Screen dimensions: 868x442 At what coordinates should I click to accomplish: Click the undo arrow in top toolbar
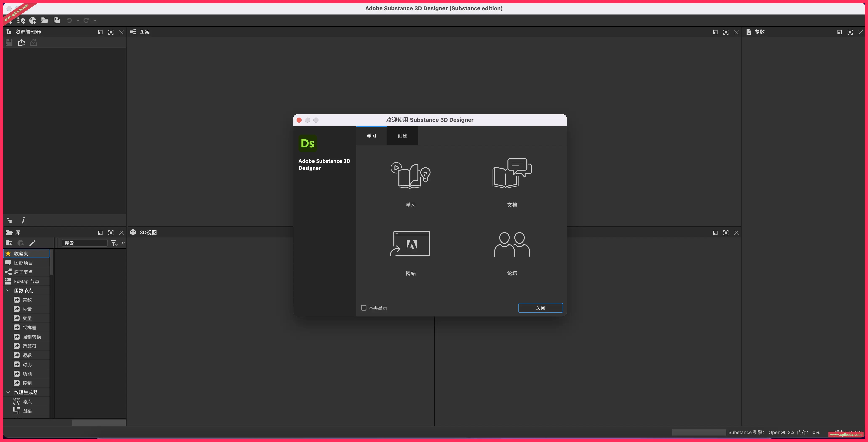[x=69, y=21]
